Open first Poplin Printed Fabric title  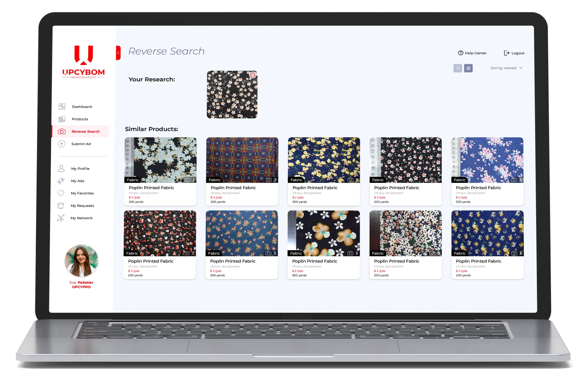point(151,188)
